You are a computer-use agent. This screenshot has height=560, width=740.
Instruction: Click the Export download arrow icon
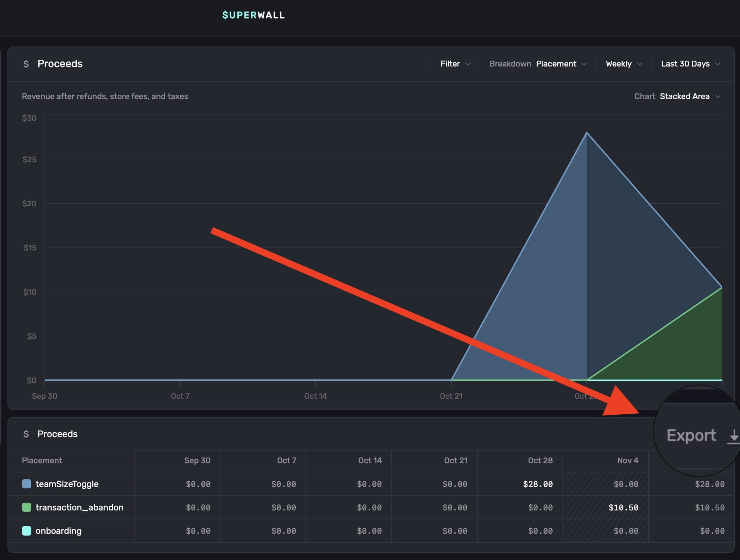[734, 435]
